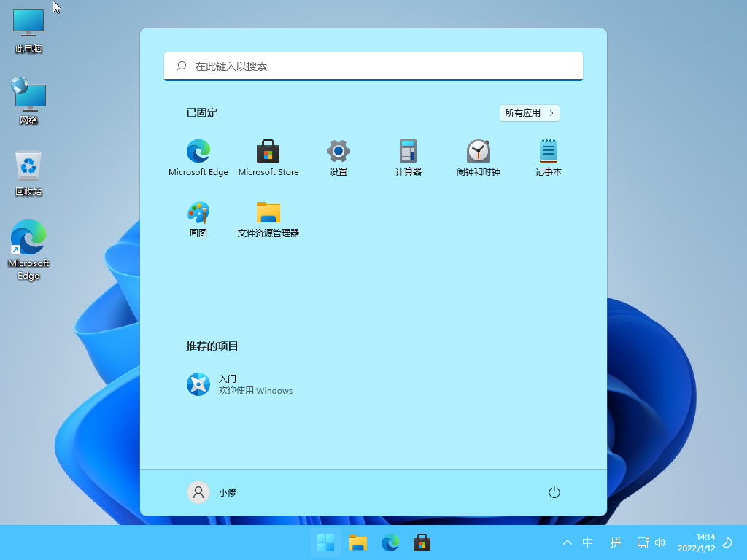Open Edge browser from the taskbar
Image resolution: width=747 pixels, height=560 pixels.
[x=390, y=542]
